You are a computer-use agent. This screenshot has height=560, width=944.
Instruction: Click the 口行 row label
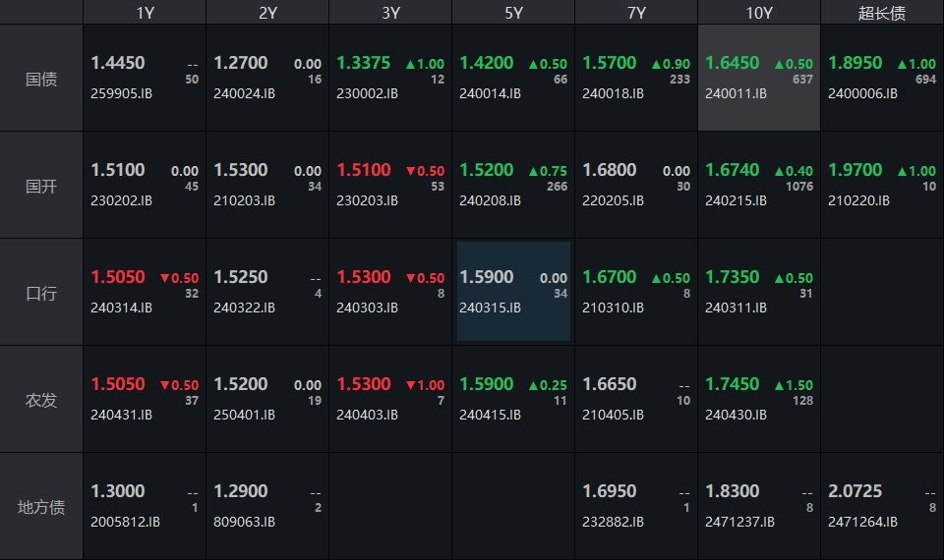pyautogui.click(x=41, y=293)
